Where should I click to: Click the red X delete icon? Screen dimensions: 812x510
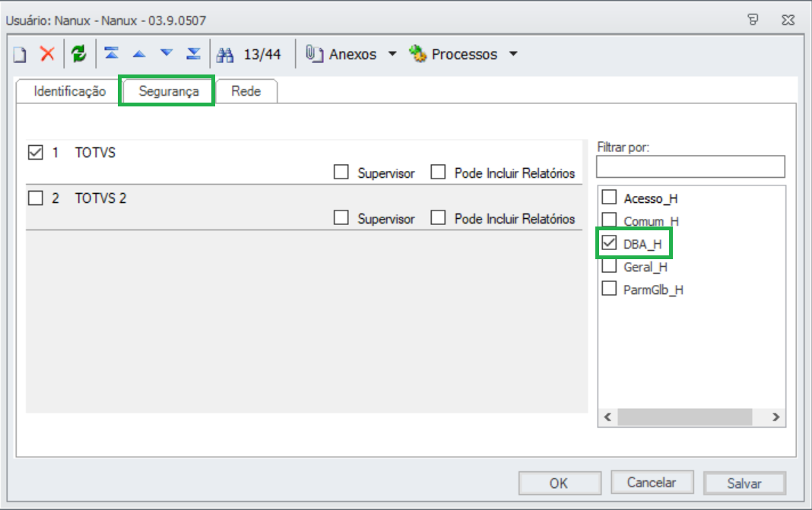(48, 54)
